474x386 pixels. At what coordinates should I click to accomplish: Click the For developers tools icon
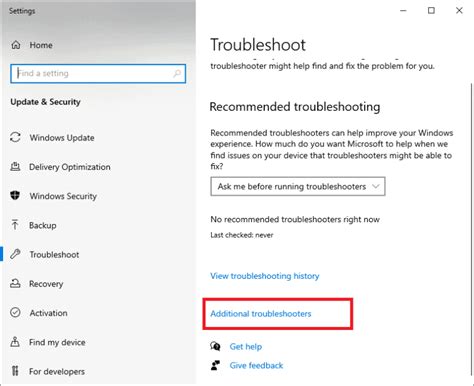tap(15, 371)
